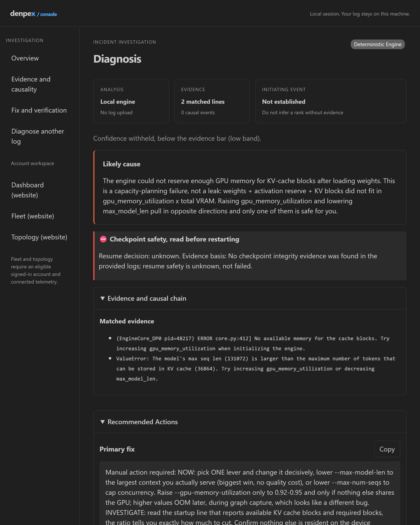Viewport: 420px width, 525px height.
Task: Click the Primary fix heading
Action: [117, 449]
